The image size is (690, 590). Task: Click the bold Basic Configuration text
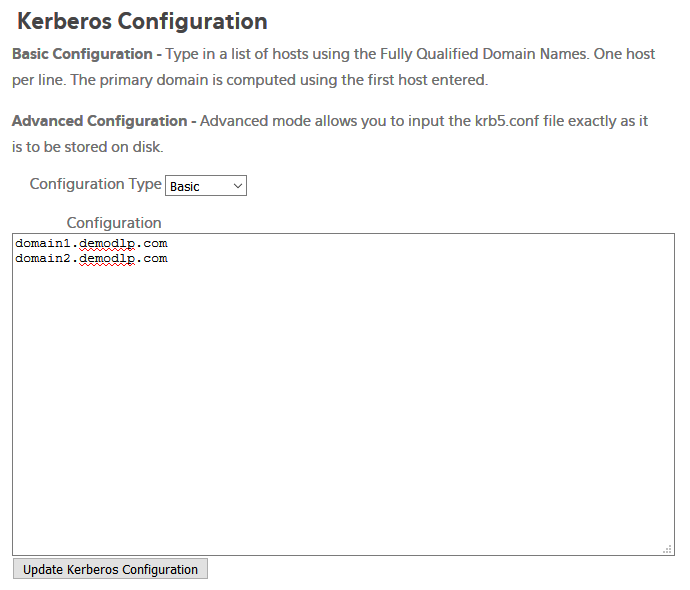click(x=82, y=54)
